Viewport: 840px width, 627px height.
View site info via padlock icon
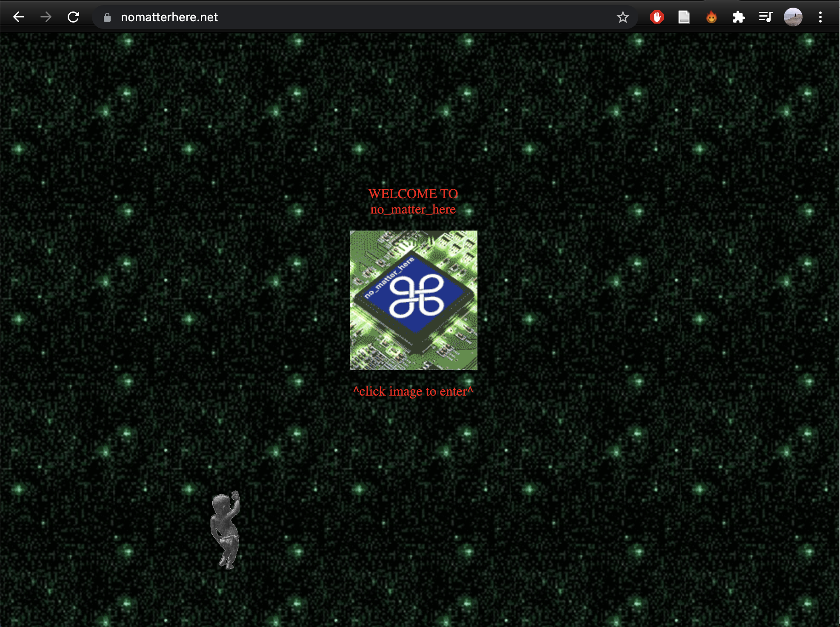[107, 17]
